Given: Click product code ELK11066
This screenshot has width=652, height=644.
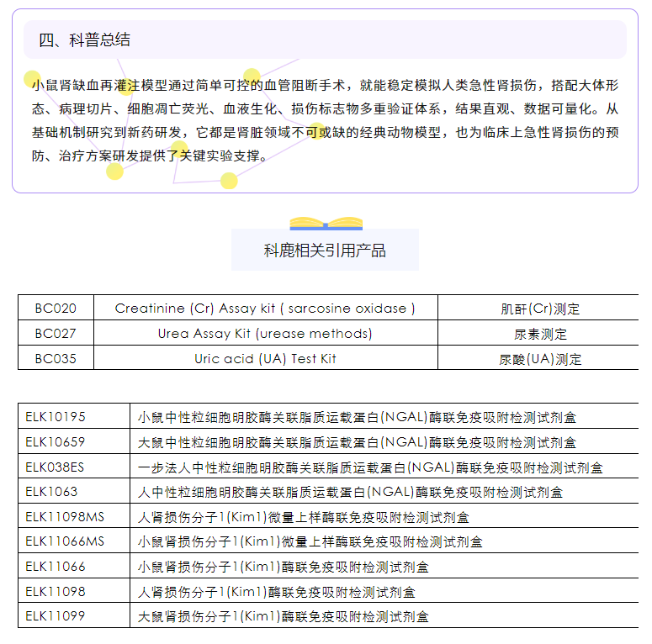Looking at the screenshot, I should (x=56, y=567).
